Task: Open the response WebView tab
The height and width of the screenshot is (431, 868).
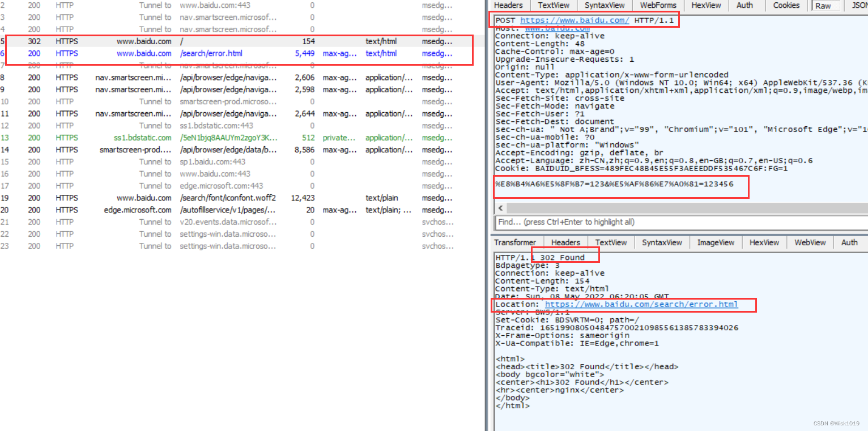Action: click(810, 242)
